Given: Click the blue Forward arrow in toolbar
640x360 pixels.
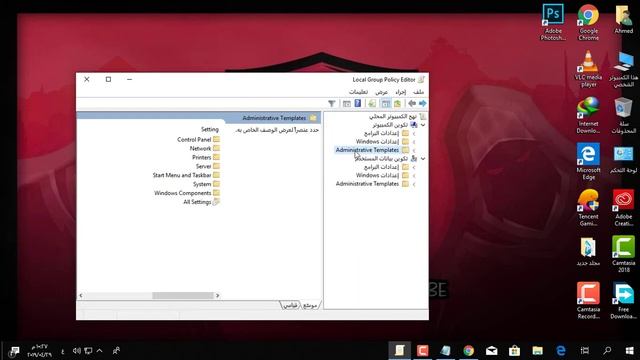Looking at the screenshot, I should [422, 104].
